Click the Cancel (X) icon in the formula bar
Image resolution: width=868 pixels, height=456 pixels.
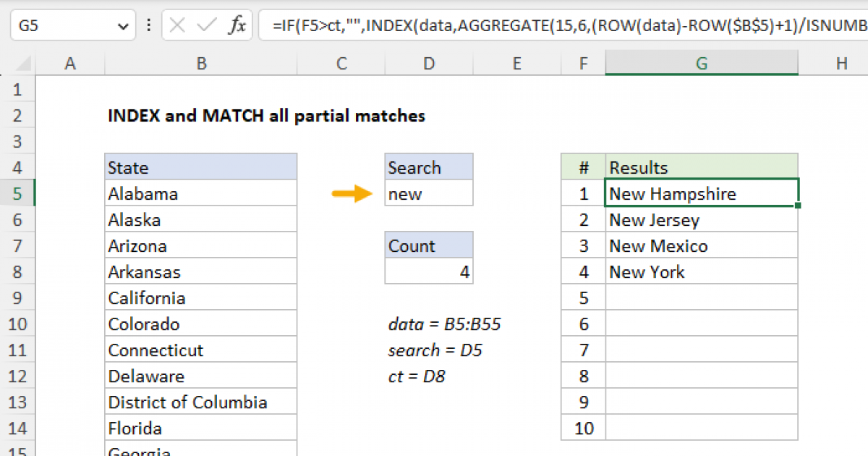[x=176, y=25]
